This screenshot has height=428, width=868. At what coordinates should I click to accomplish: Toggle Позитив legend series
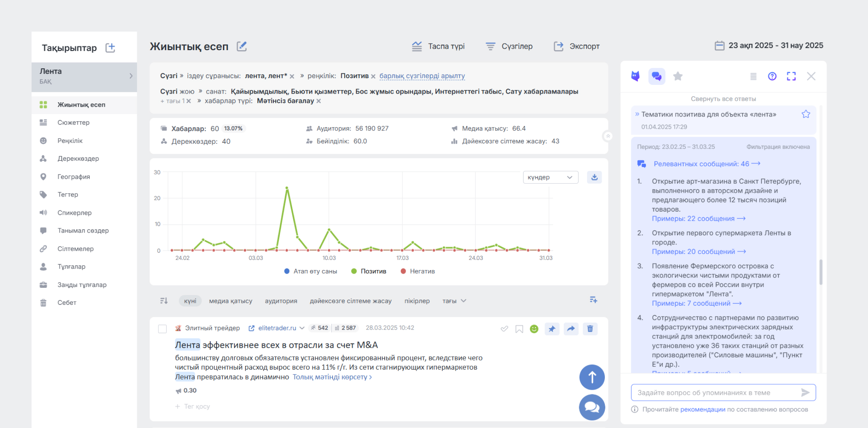click(x=369, y=271)
